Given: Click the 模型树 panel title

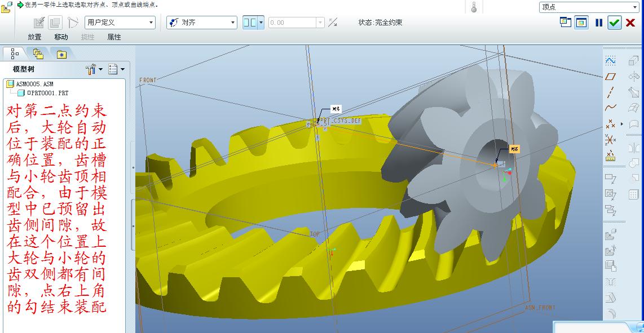Looking at the screenshot, I should [x=24, y=69].
